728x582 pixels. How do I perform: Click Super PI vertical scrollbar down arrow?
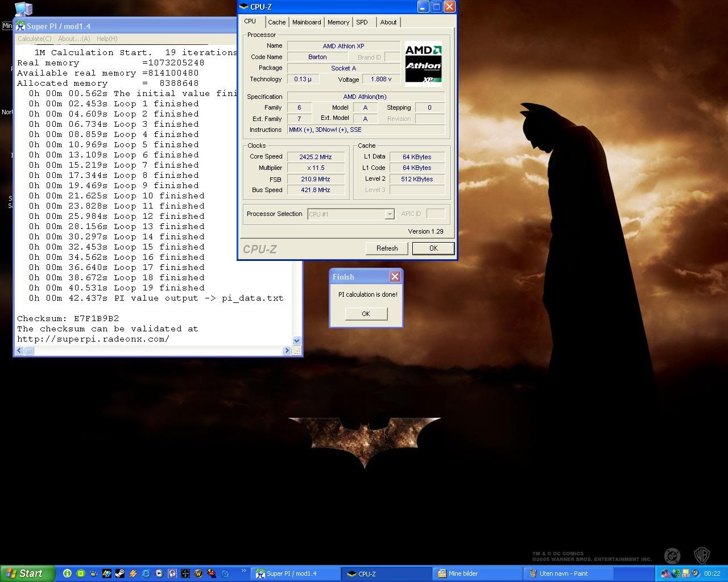tap(296, 340)
